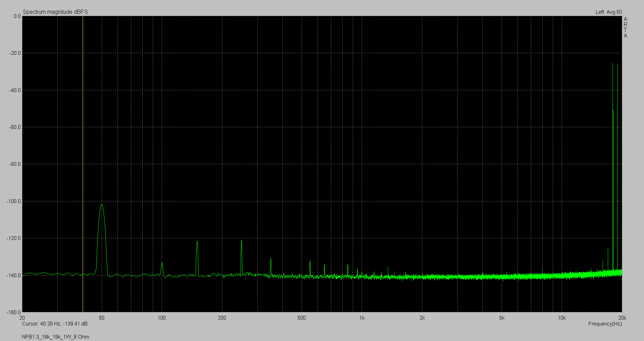Click the "-120.0" y-axis label
This screenshot has height=341, width=644.
coord(13,238)
